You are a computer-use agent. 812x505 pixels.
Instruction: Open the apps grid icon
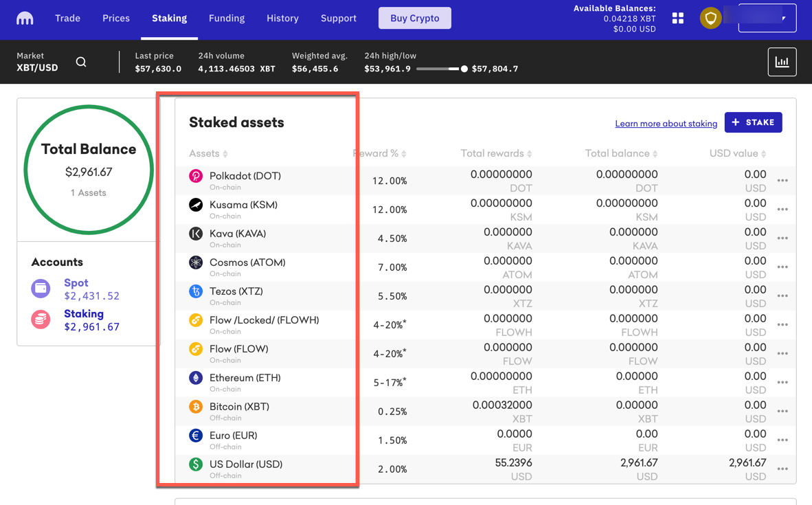tap(678, 19)
